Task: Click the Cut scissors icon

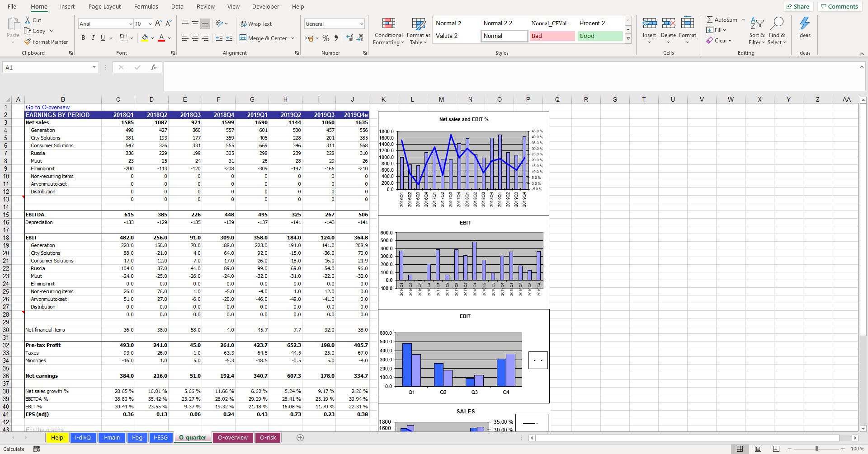Action: coord(28,20)
